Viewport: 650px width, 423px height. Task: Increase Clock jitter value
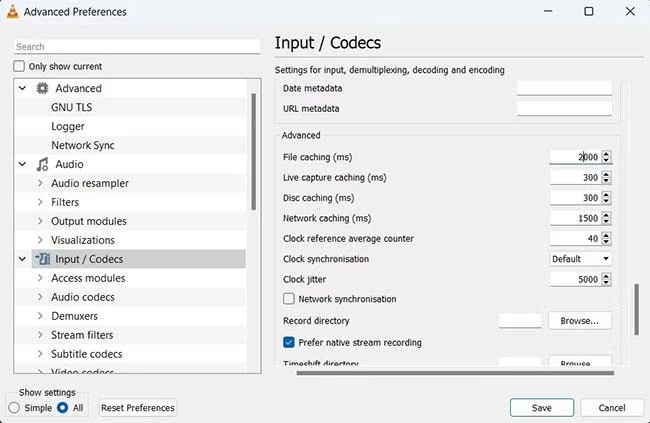tap(606, 276)
